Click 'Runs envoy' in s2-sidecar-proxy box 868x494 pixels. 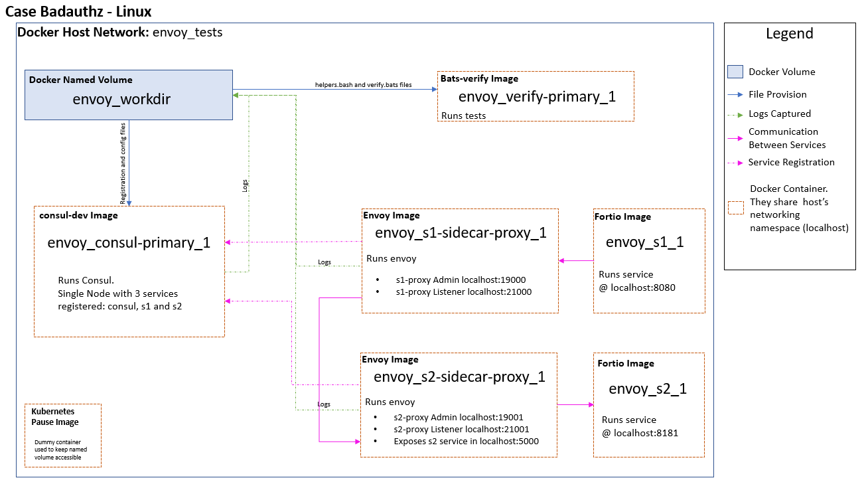coord(390,402)
